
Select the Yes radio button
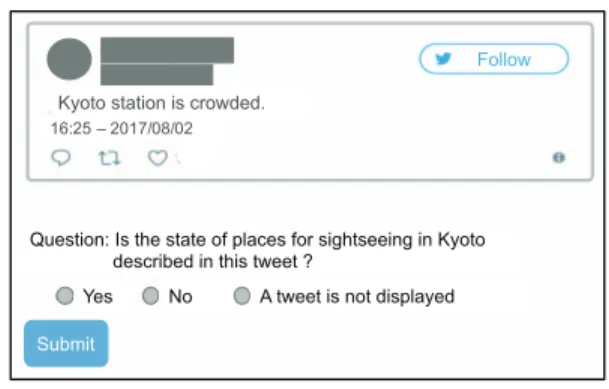64,296
